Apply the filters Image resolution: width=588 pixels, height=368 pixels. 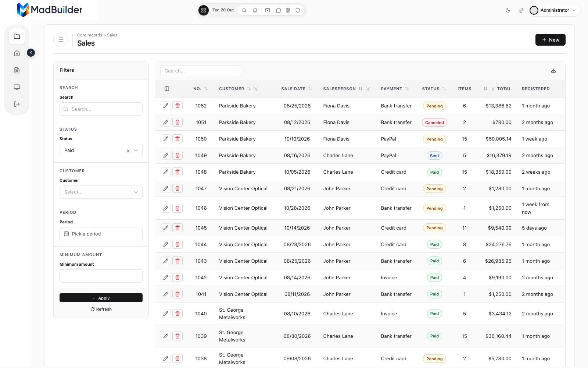click(x=101, y=298)
